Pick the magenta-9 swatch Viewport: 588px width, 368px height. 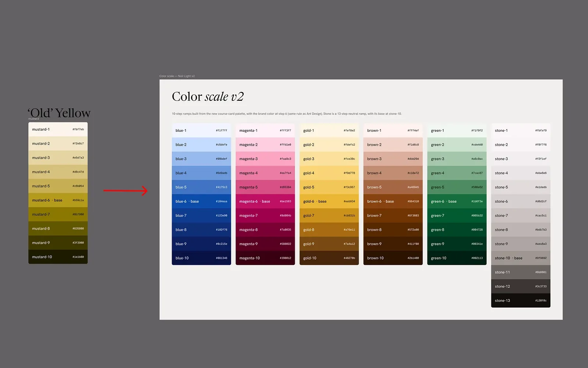pyautogui.click(x=265, y=244)
